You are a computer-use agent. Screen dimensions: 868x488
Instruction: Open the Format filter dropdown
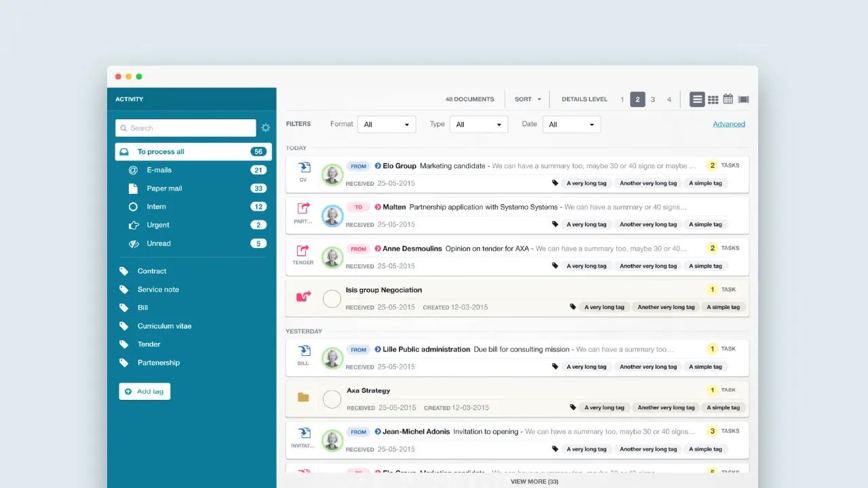pos(387,125)
